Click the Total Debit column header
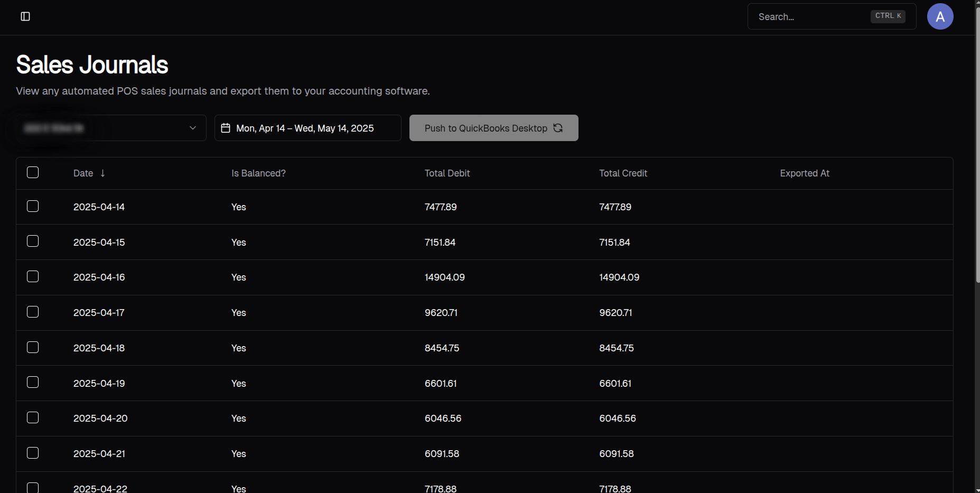This screenshot has width=980, height=493. (x=447, y=173)
